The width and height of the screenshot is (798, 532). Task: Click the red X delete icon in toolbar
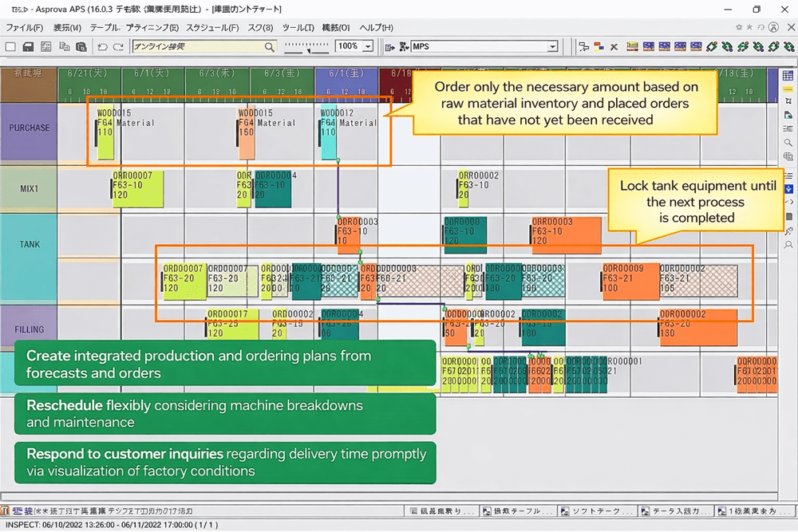pos(614,47)
